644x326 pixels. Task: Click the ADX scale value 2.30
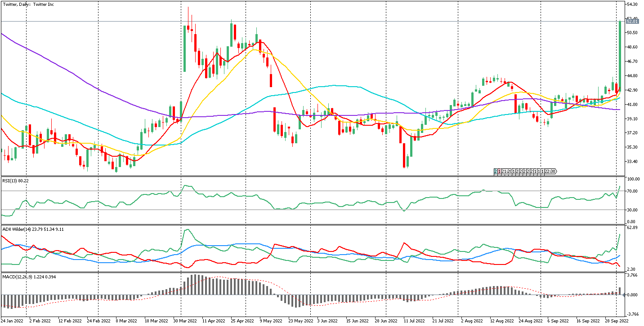coord(631,269)
